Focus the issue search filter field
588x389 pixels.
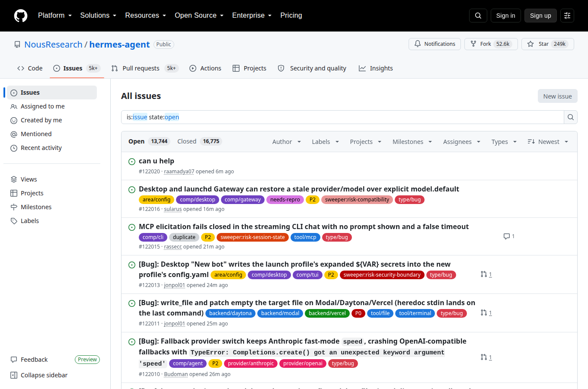pyautogui.click(x=342, y=117)
